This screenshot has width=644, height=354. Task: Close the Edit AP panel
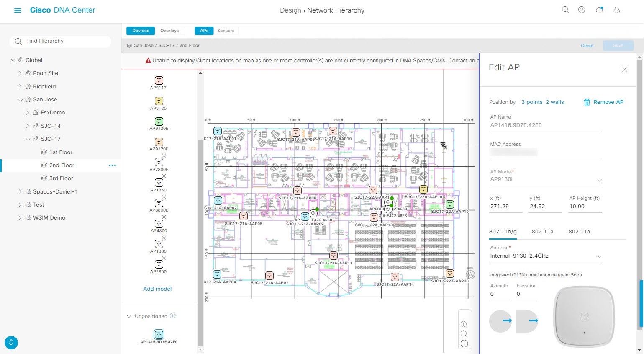pos(624,69)
